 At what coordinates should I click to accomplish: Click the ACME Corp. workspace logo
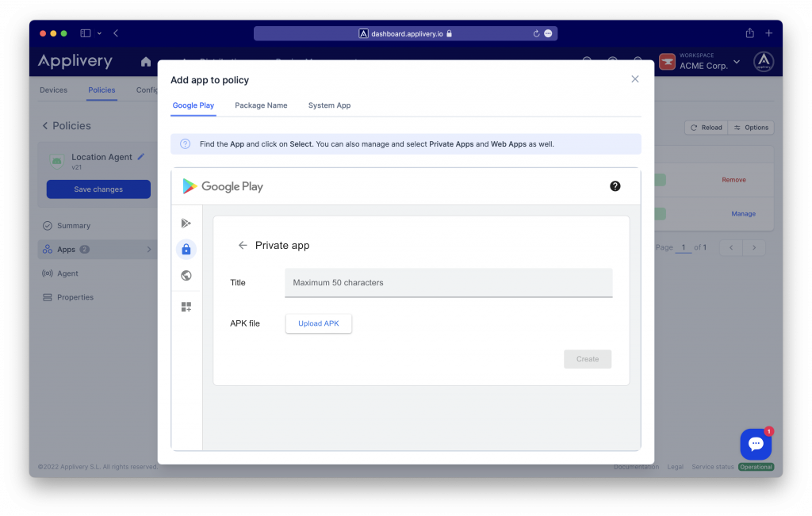tap(667, 62)
